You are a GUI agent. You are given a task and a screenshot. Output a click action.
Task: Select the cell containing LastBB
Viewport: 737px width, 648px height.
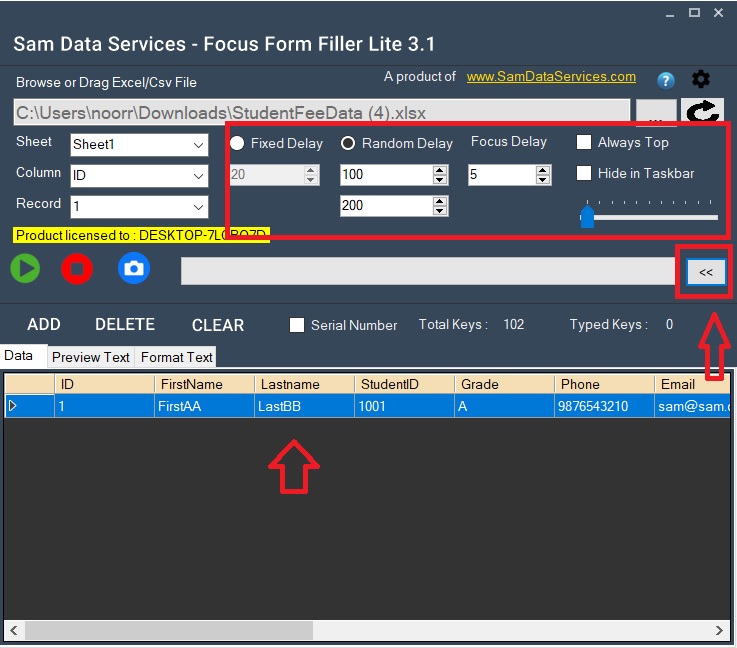[x=305, y=406]
